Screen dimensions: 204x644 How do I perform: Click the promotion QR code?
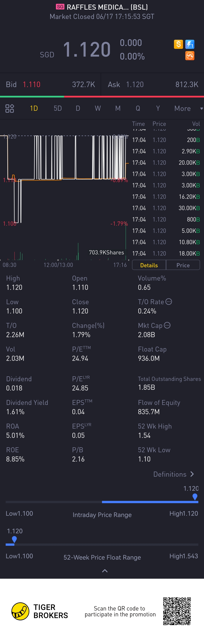(x=177, y=611)
